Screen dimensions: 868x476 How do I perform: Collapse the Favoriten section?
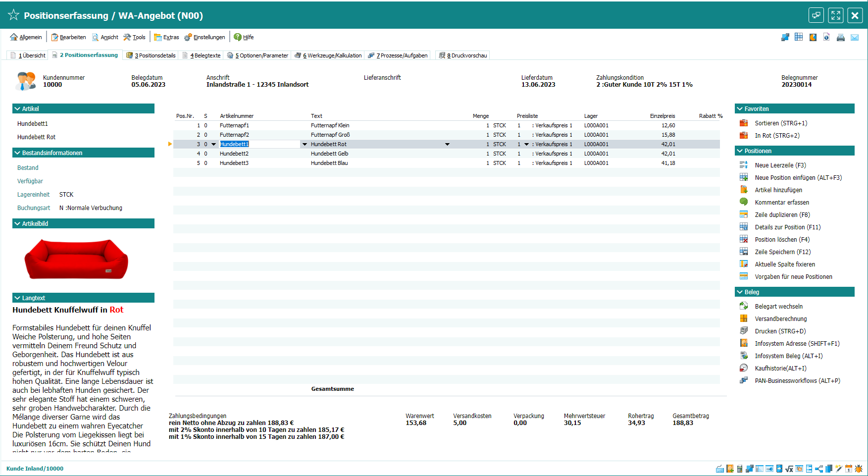740,109
